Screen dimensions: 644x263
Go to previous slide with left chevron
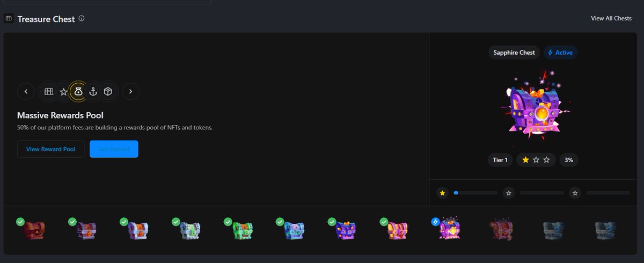[x=26, y=92]
